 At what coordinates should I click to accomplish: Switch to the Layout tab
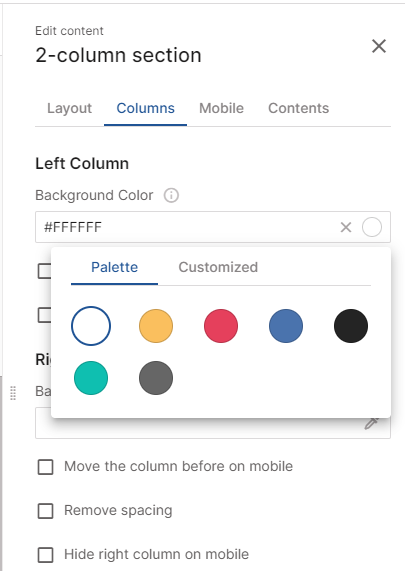[70, 109]
